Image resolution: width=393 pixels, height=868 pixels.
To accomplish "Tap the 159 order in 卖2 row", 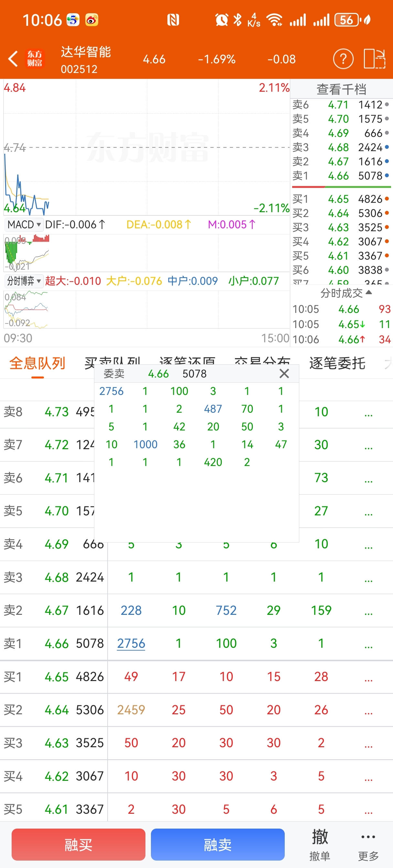I will click(x=321, y=610).
